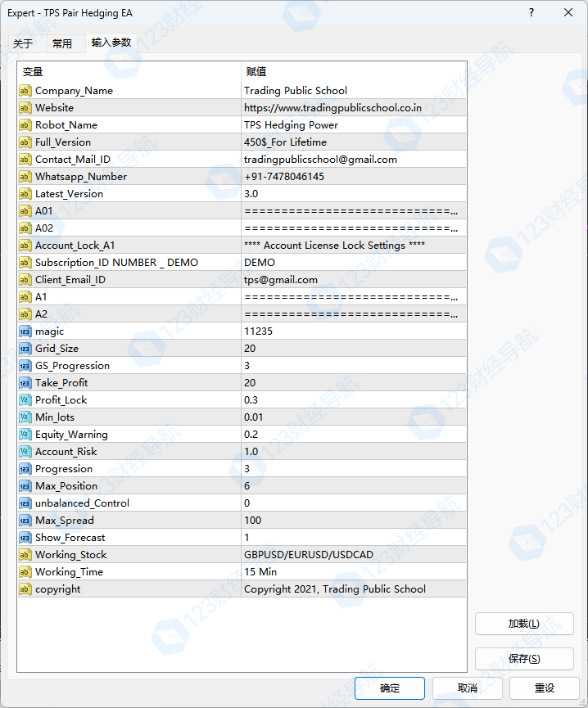Select the Max_Spread value 100
The image size is (588, 708).
click(253, 521)
